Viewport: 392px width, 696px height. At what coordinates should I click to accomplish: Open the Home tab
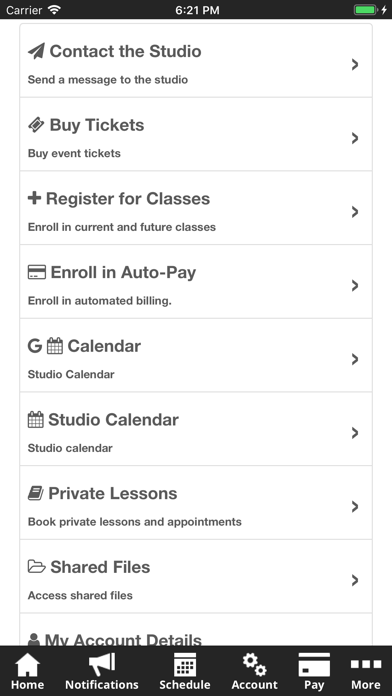coord(28,671)
